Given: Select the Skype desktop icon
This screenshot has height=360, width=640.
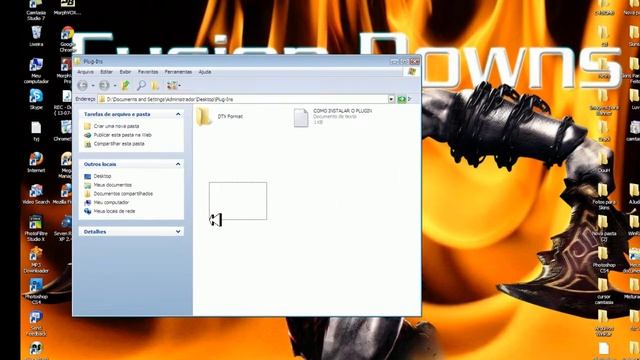Looking at the screenshot, I should pyautogui.click(x=36, y=99).
